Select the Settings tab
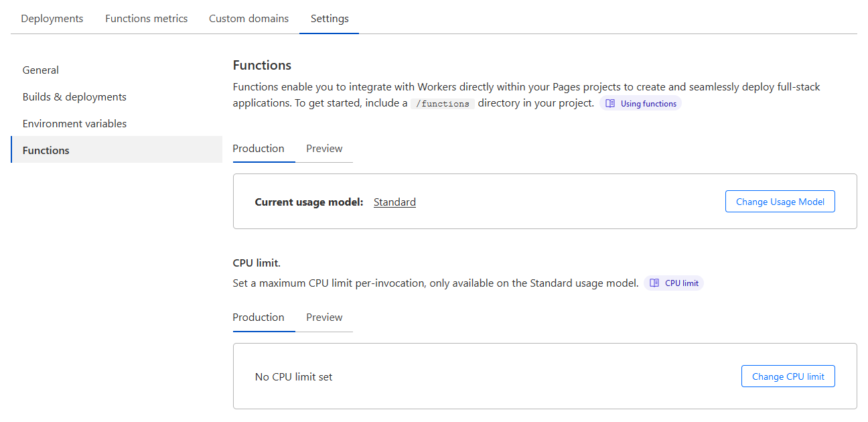Image resolution: width=868 pixels, height=422 pixels. pyautogui.click(x=330, y=19)
